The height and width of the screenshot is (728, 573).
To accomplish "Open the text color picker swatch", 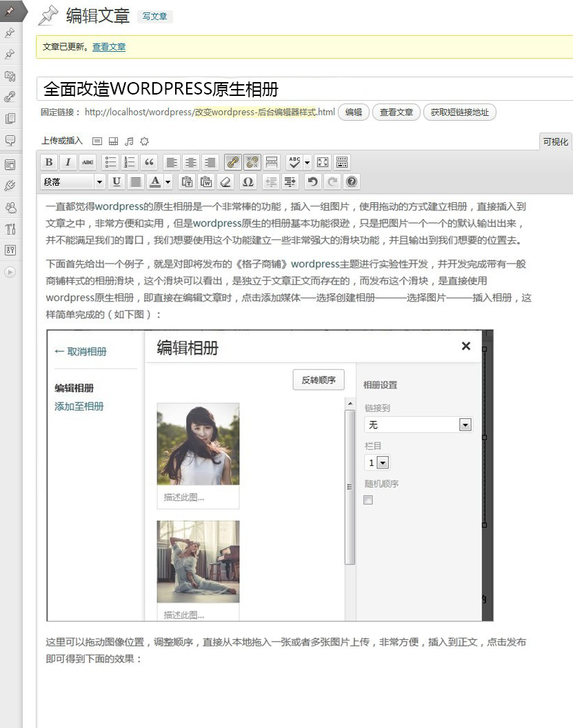I will click(157, 181).
